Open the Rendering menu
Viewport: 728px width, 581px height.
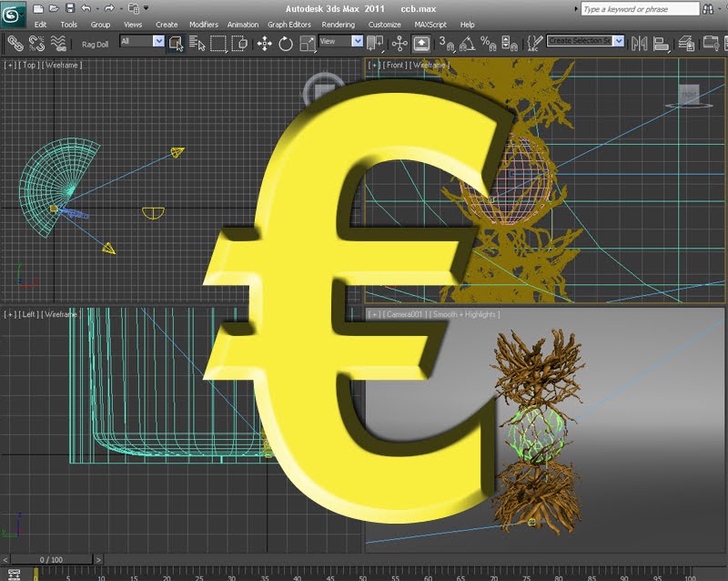coord(338,25)
